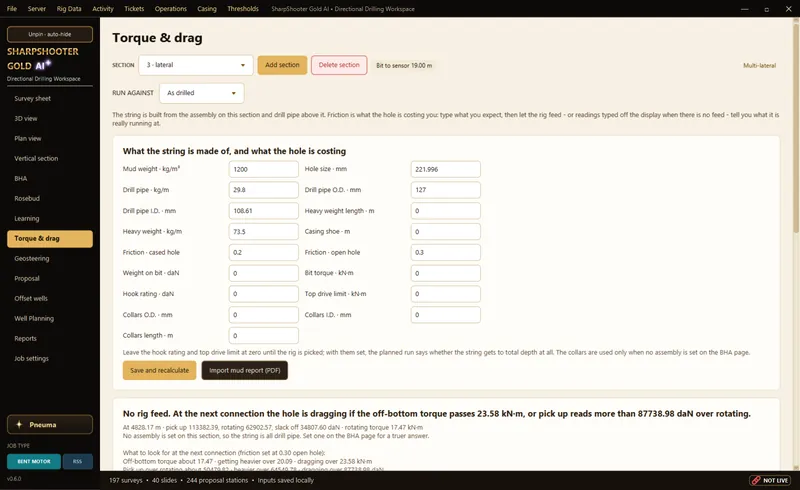Expand the Section dropdown showing 3 - lateral
800x490 pixels.
[x=196, y=65]
